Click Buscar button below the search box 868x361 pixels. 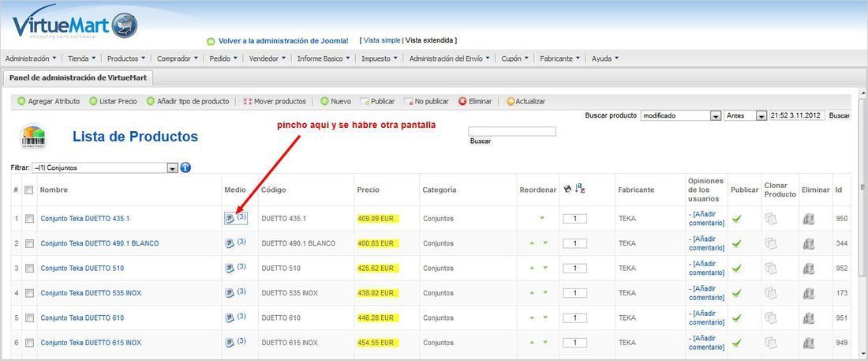(x=481, y=141)
